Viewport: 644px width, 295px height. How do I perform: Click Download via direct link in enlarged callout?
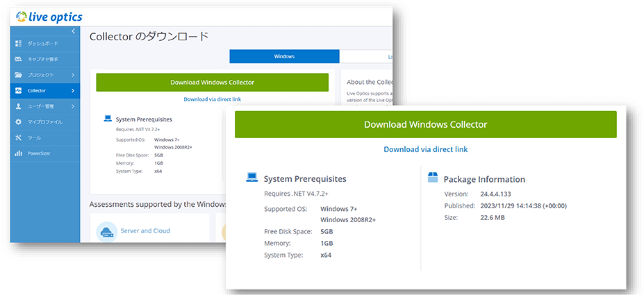point(425,149)
